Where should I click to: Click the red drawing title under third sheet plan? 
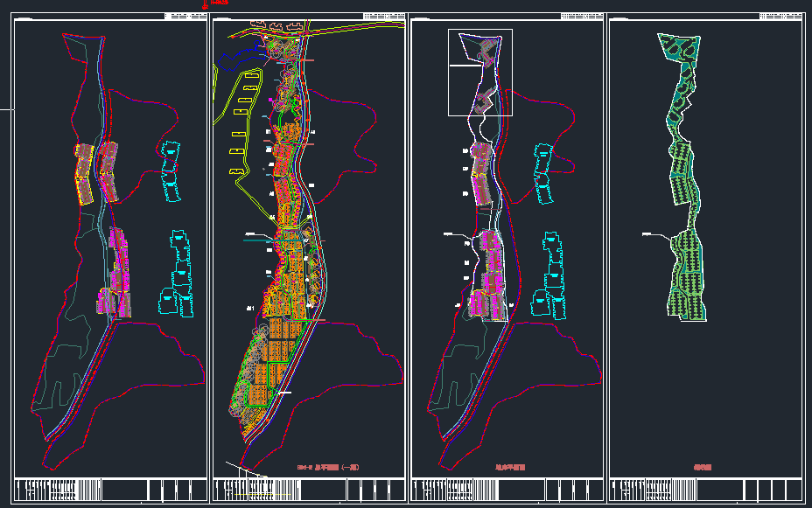coord(510,468)
